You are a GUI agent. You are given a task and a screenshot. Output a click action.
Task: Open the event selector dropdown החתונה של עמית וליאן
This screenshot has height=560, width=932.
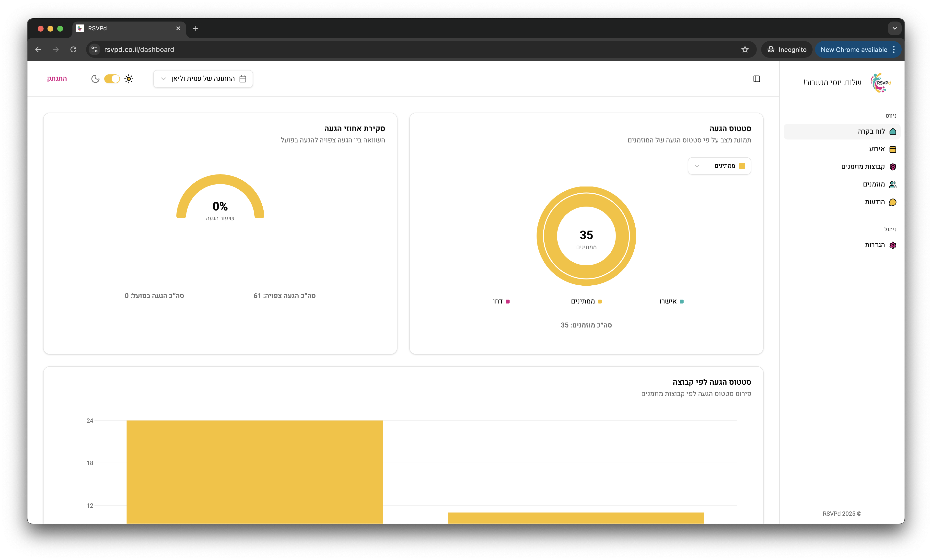click(203, 79)
